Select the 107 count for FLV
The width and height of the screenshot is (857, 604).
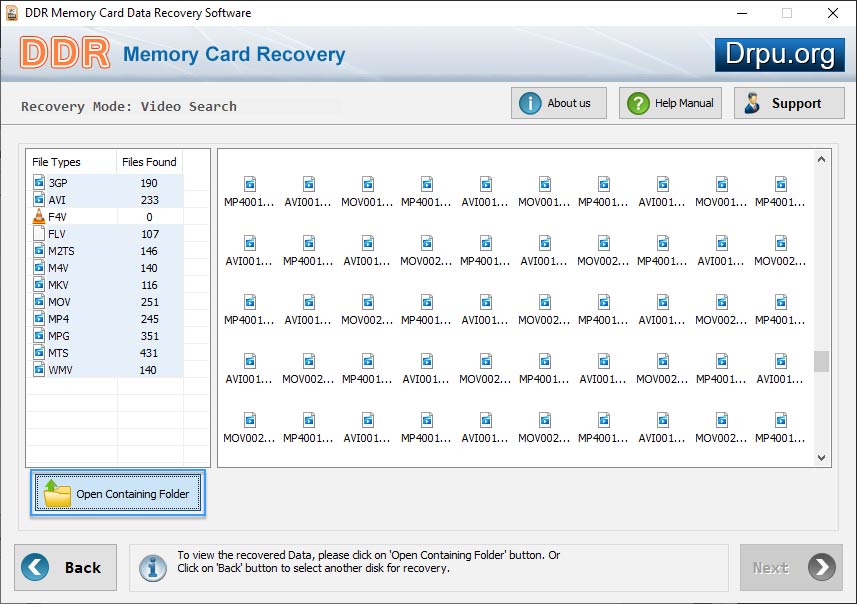[x=150, y=233]
